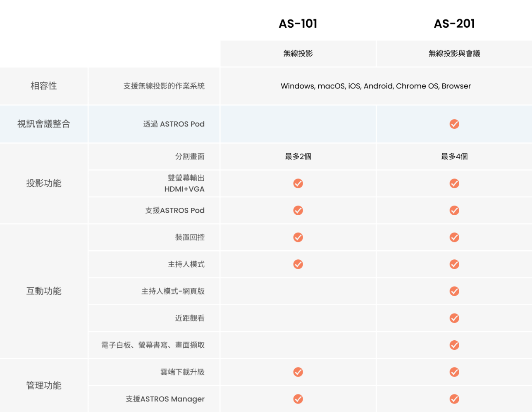
Task: Select the 分割畫面 row label
Action: (x=190, y=157)
